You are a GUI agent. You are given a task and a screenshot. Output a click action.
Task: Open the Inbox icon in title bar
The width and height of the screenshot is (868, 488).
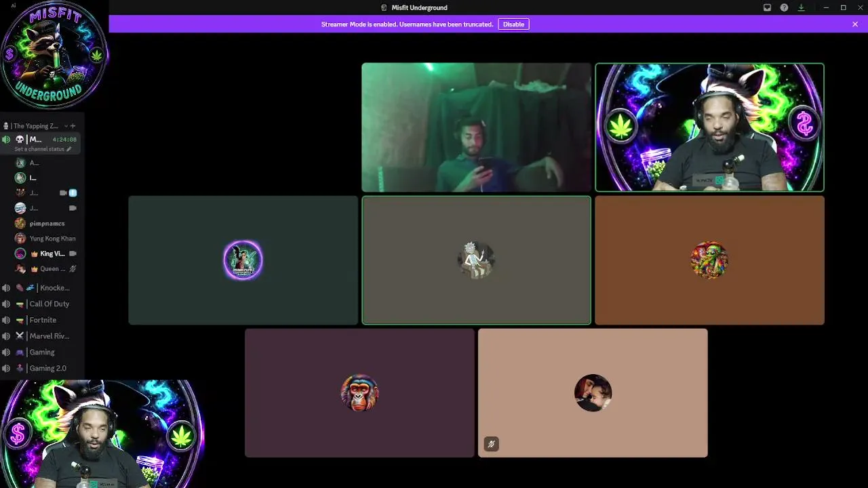[767, 7]
